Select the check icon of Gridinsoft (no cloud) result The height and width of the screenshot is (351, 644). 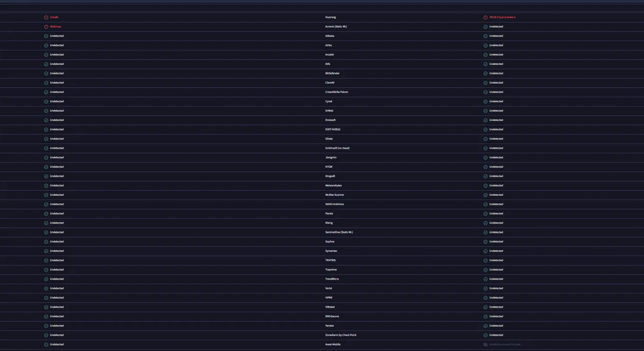click(486, 148)
